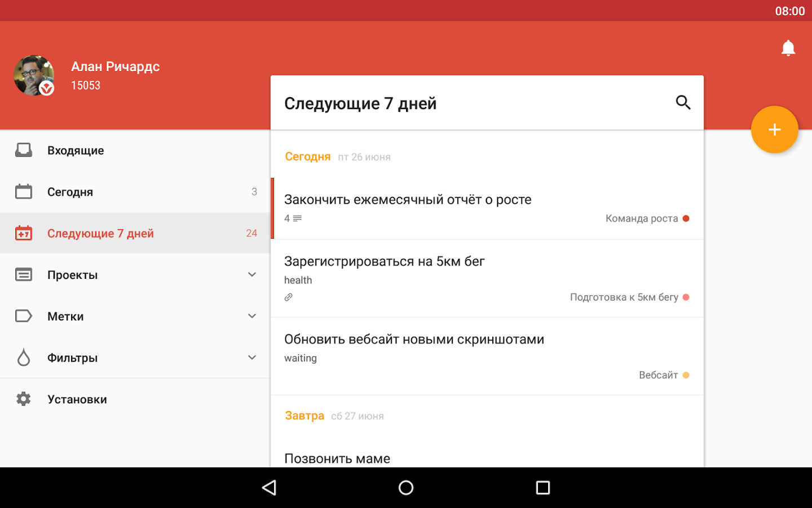Add a new task with plus button

[774, 129]
